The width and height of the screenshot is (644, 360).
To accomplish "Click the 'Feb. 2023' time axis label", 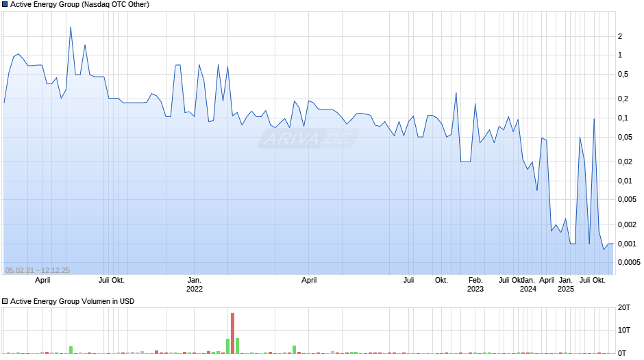I will (x=475, y=285).
